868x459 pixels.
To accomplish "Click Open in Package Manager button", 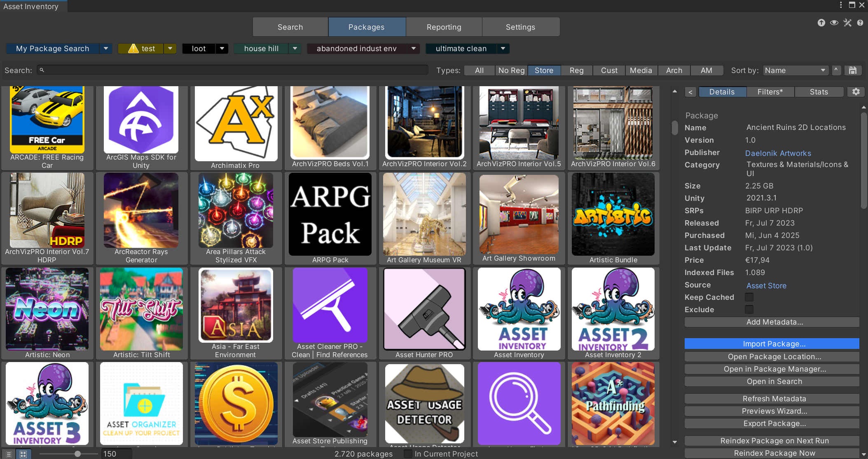I will click(772, 369).
